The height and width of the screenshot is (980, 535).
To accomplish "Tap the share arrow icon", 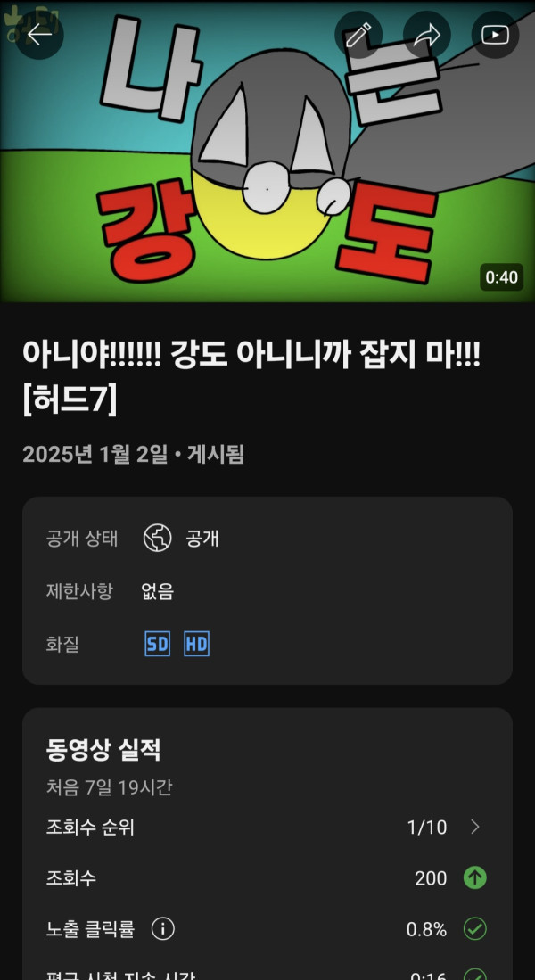I will tap(427, 35).
